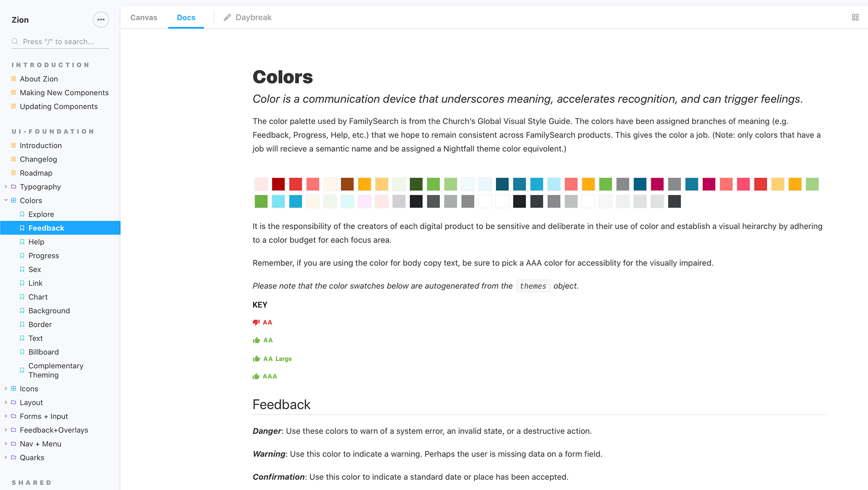Click the component grid icon beside Icons
This screenshot has height=490, width=868.
point(14,389)
